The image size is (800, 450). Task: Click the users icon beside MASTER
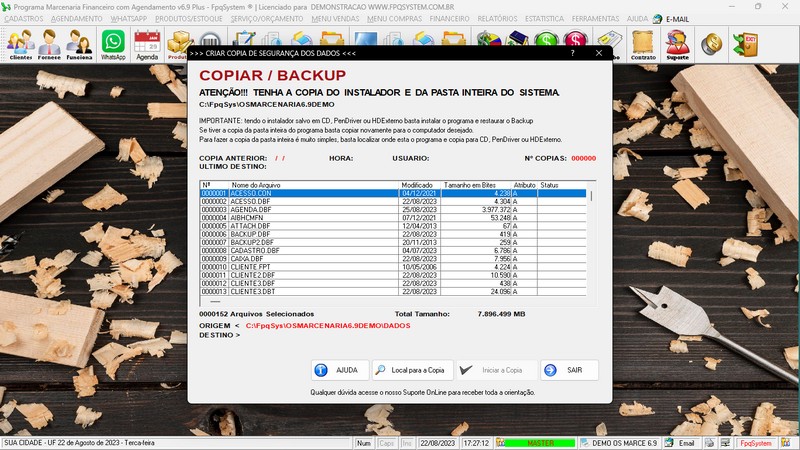(501, 443)
